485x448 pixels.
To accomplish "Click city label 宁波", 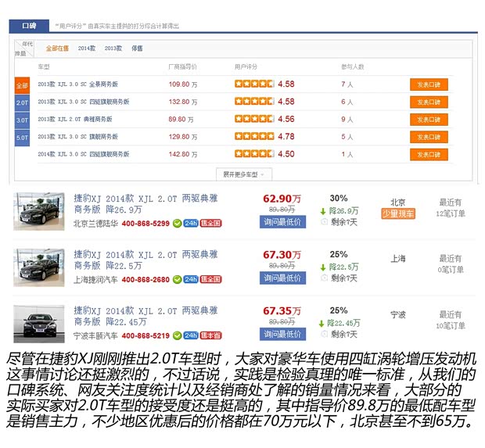I will [398, 315].
